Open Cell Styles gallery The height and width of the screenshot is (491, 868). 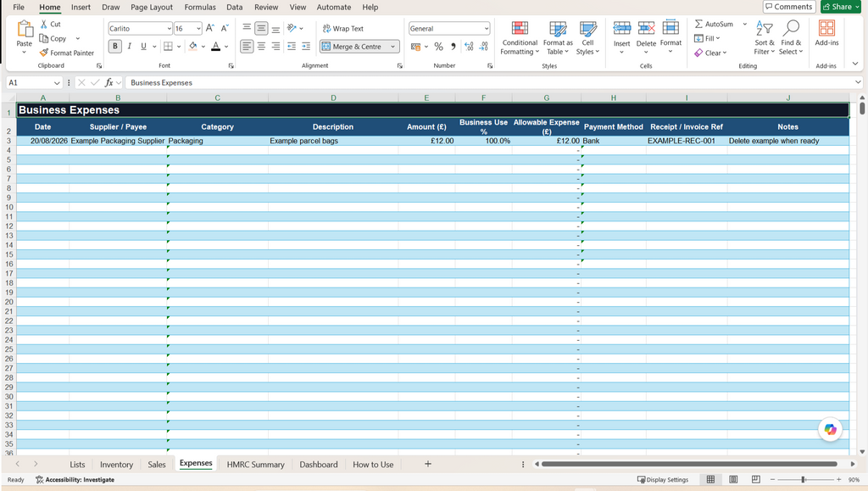[587, 37]
